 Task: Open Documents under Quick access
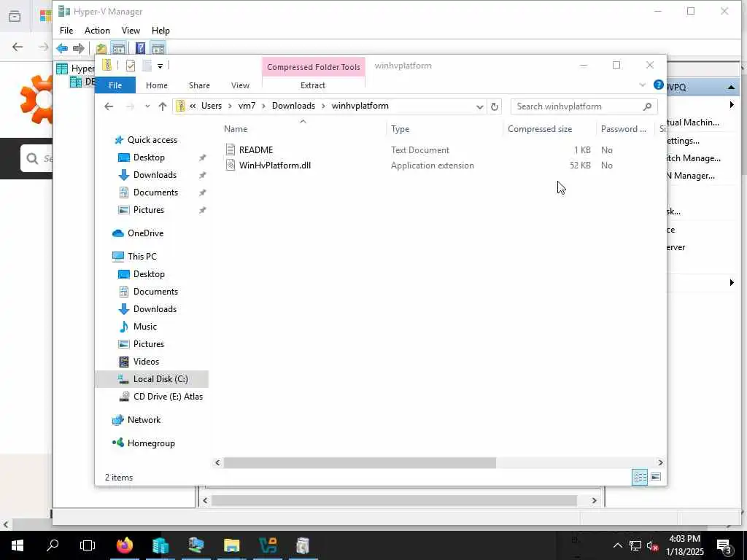[155, 192]
